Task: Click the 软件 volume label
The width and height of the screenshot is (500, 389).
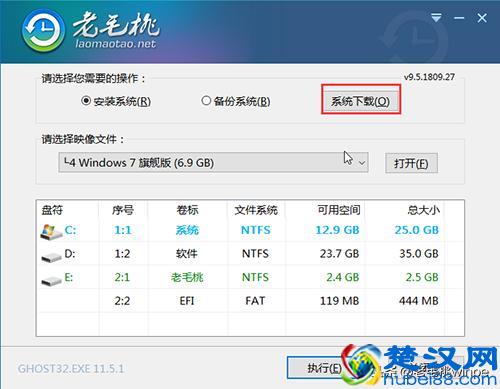Action: pyautogui.click(x=187, y=254)
